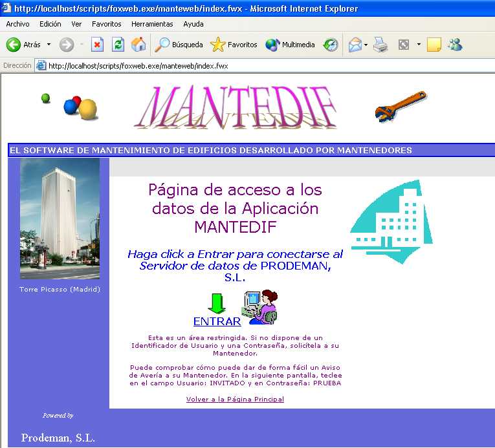Click the teal building graphic
Image resolution: width=495 pixels, height=448 pixels.
coord(391,222)
